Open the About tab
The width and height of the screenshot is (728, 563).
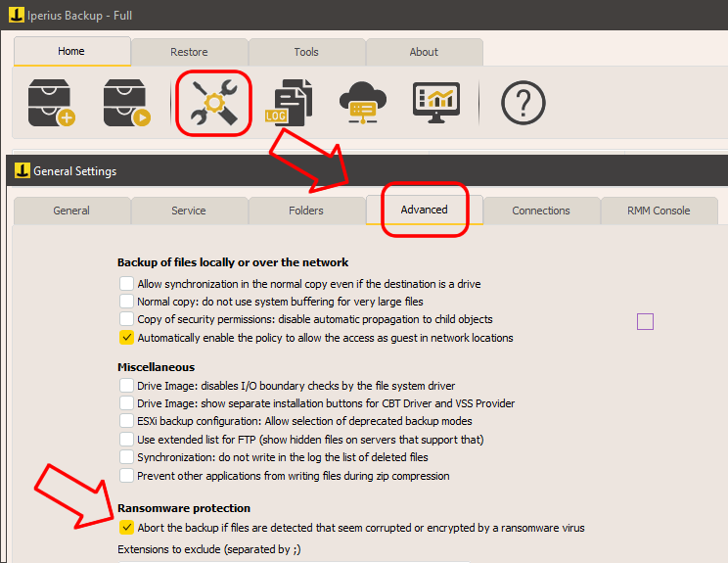(x=424, y=52)
